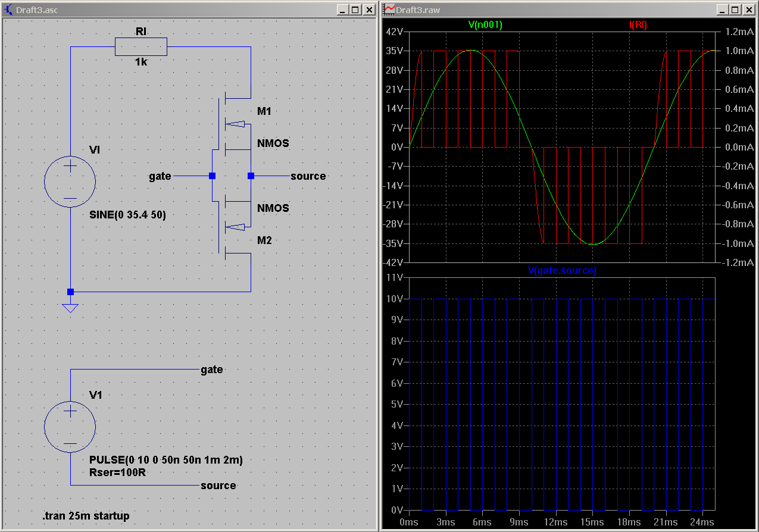The image size is (759, 532).
Task: Maximize the Draft3.asc schematic window
Action: pos(355,10)
